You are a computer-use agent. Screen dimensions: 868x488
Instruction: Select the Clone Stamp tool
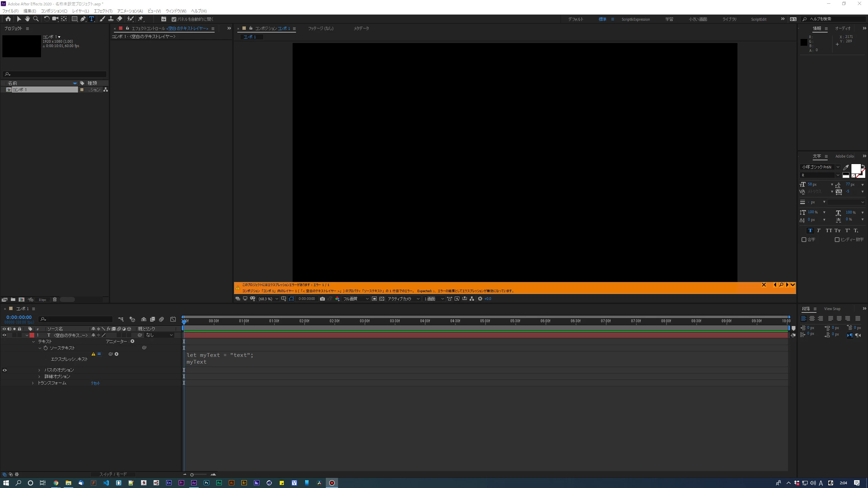111,19
